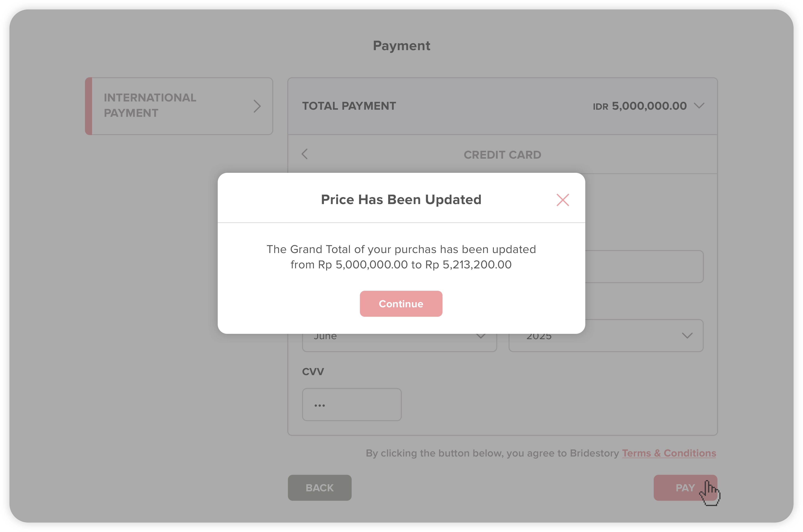The width and height of the screenshot is (803, 532).
Task: Focus the partly hidden input field above the year dropdown
Action: coord(644,267)
